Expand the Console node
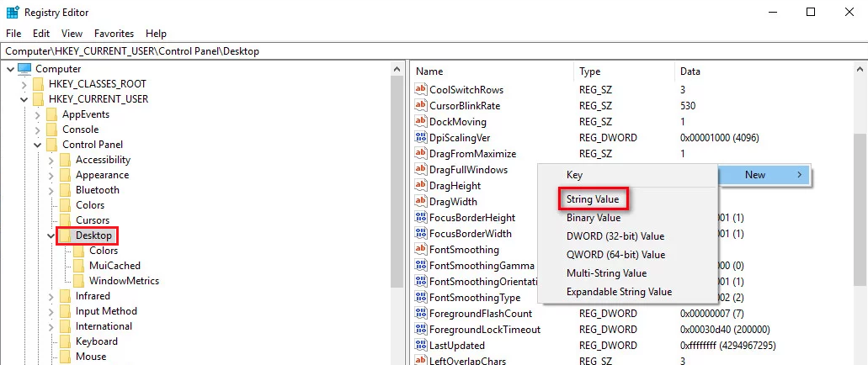 pyautogui.click(x=38, y=130)
